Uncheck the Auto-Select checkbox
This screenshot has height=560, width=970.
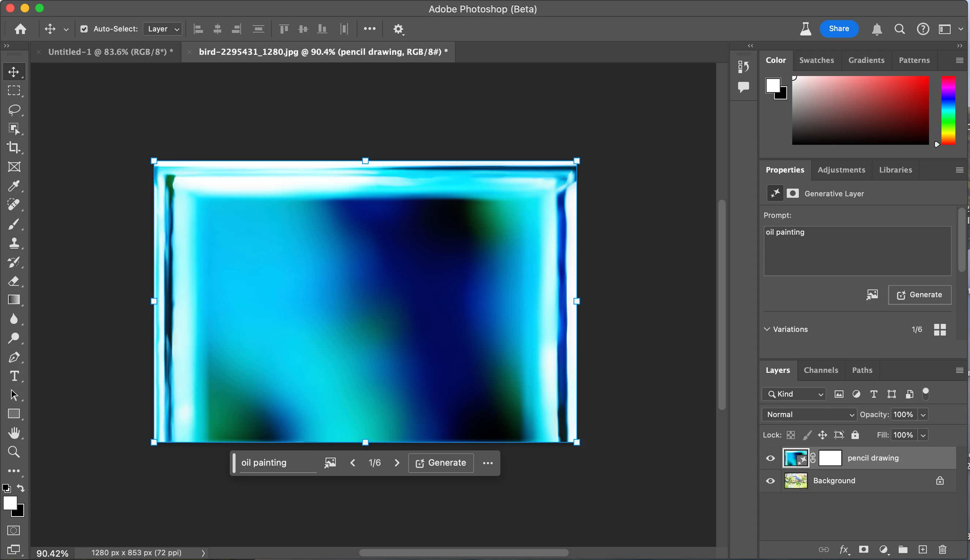84,29
